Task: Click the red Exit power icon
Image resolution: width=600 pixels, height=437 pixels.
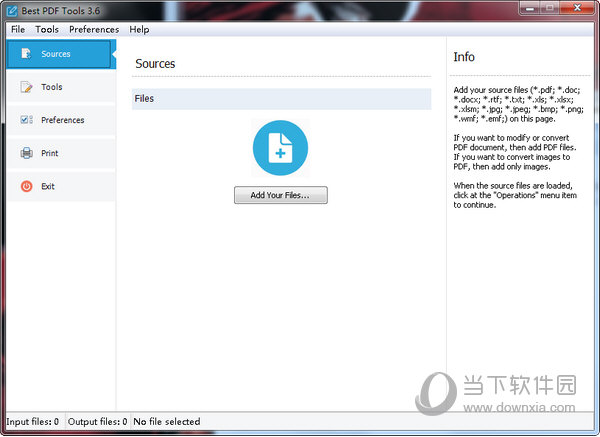Action: (26, 186)
